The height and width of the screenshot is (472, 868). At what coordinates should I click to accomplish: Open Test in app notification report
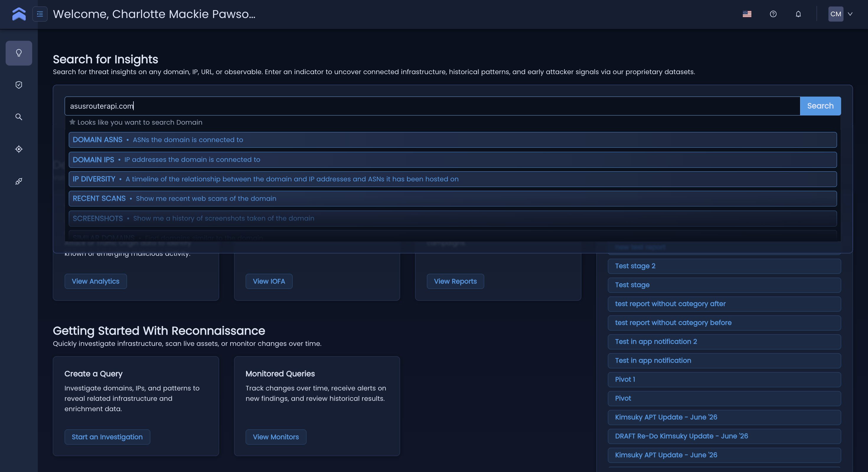724,360
